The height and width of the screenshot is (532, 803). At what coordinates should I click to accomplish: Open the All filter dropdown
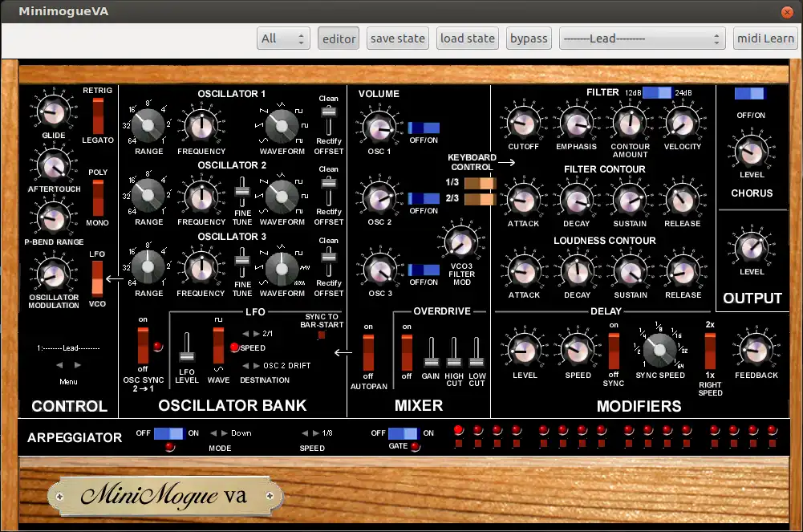[283, 39]
